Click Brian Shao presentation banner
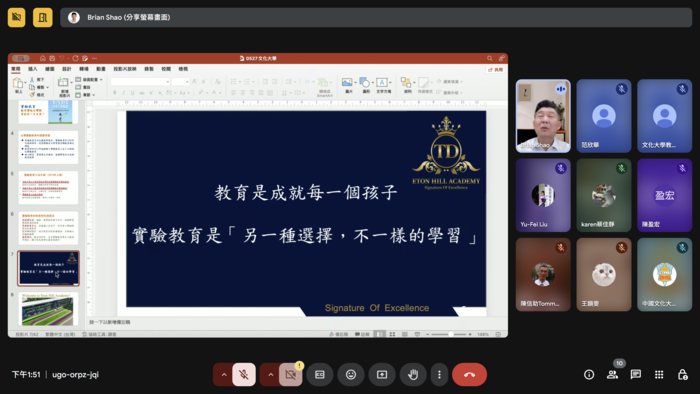 [376, 17]
